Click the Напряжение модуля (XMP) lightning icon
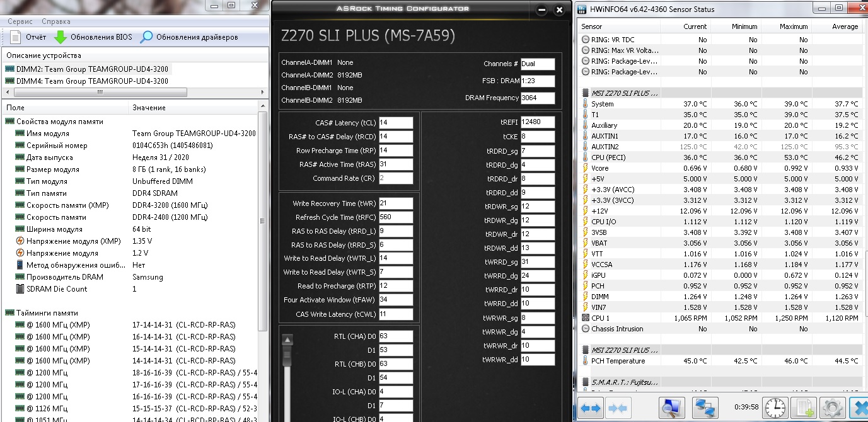 click(20, 241)
